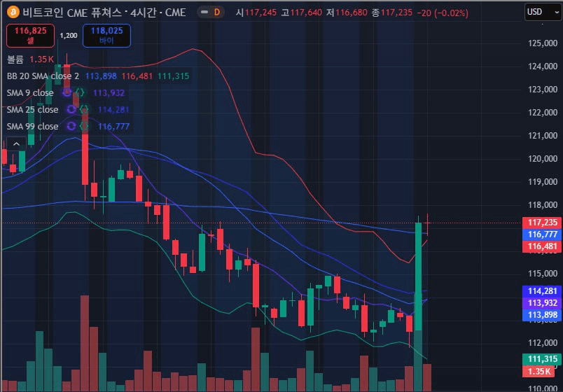Image resolution: width=563 pixels, height=392 pixels.
Task: Select the SMA 25 close legend label
Action: click(32, 109)
